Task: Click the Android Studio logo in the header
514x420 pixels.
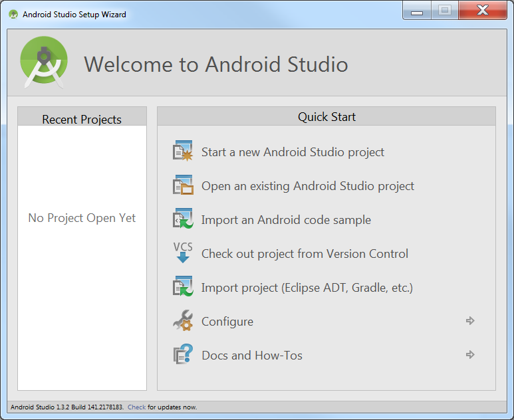Action: click(x=44, y=62)
